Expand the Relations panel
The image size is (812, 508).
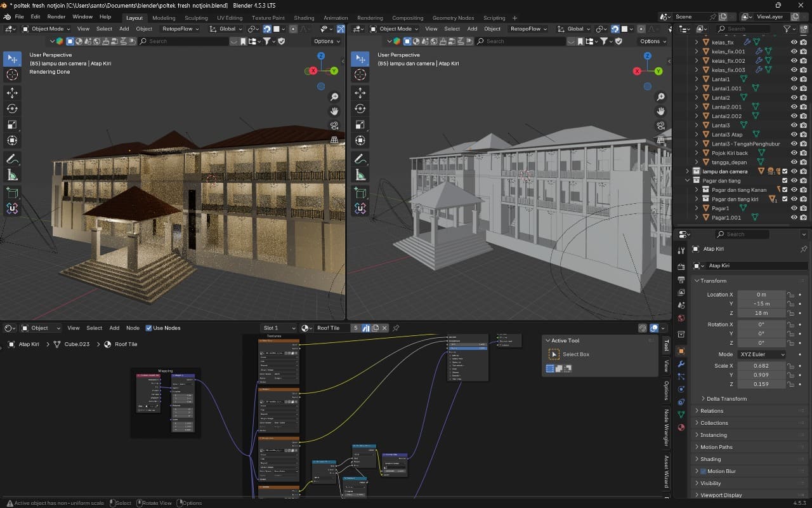click(711, 411)
